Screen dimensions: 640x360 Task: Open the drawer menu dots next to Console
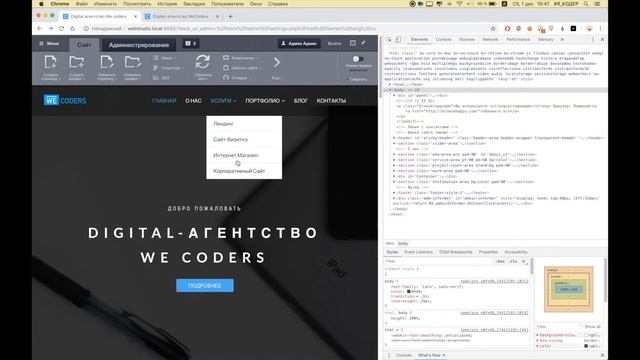(389, 355)
